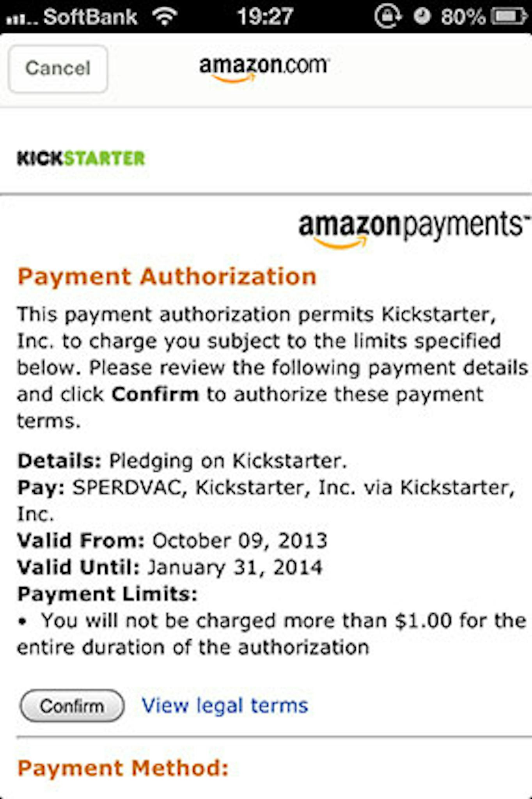Viewport: 532px width, 799px height.
Task: Click the Payment Authorization heading
Action: pos(167,277)
